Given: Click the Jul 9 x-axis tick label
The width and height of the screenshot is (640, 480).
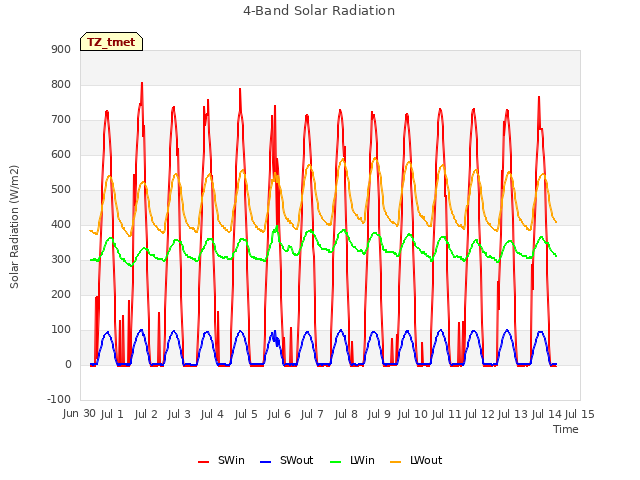Looking at the screenshot, I should pos(379,414).
